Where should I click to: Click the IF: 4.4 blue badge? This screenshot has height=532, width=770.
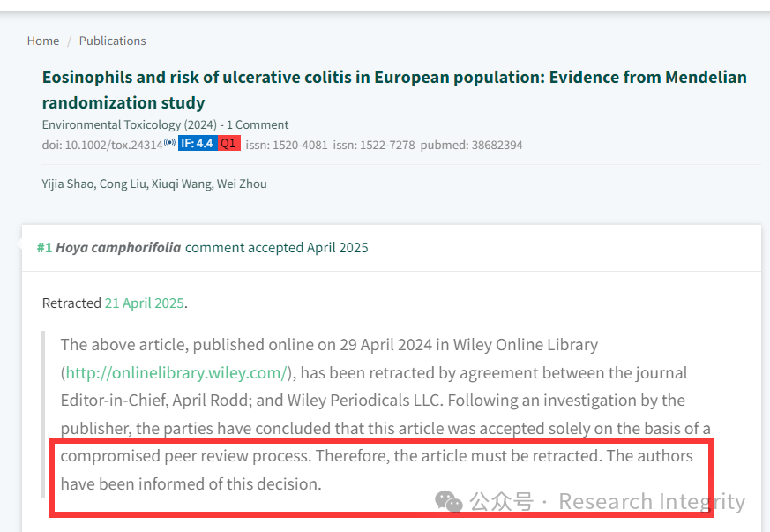[x=198, y=143]
